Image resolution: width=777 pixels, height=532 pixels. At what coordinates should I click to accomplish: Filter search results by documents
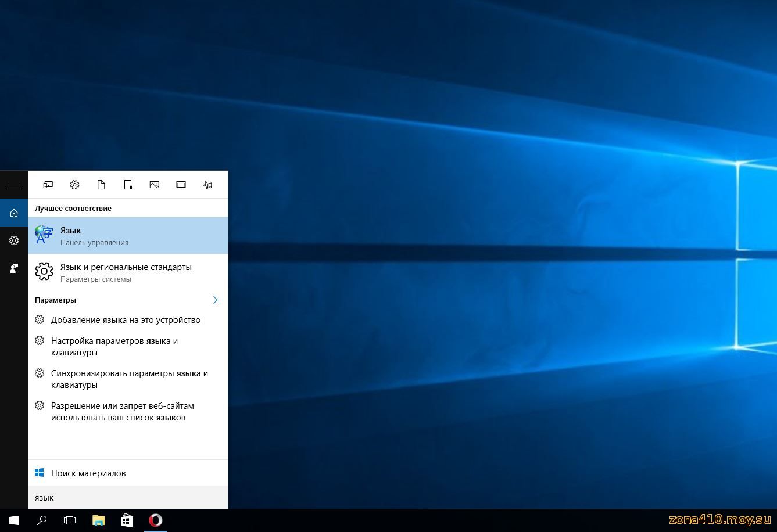pyautogui.click(x=101, y=185)
